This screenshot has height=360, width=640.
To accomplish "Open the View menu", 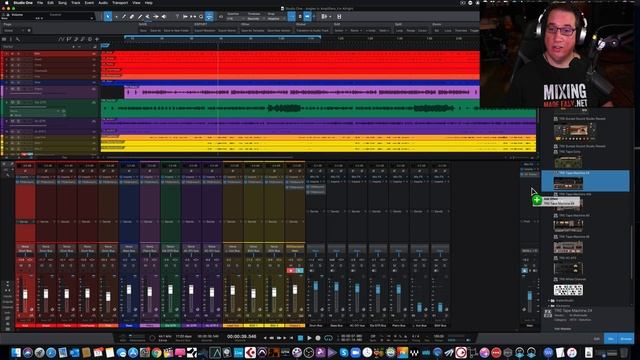I will (136, 2).
